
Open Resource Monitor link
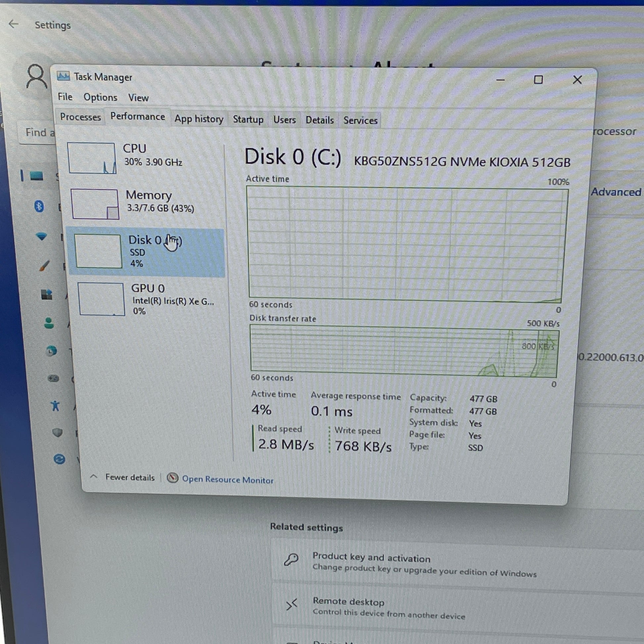[228, 480]
